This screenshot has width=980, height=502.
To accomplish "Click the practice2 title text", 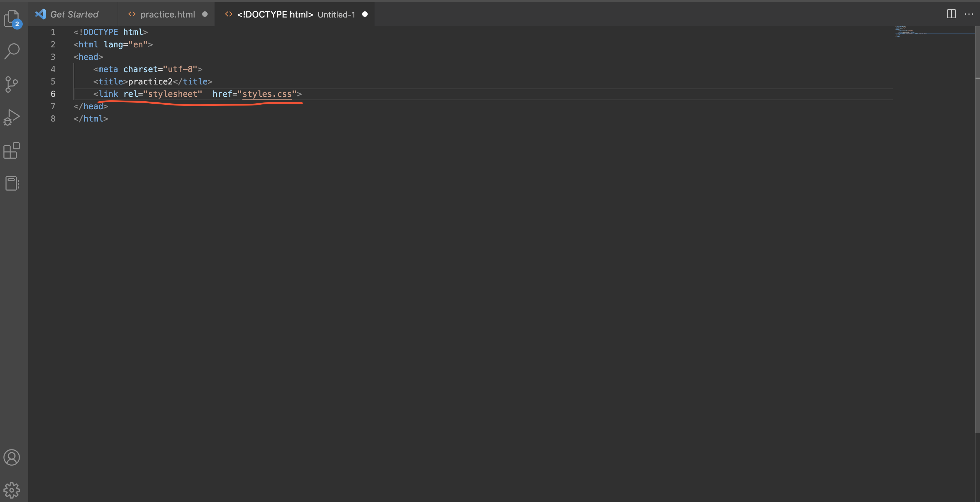I will pos(150,81).
